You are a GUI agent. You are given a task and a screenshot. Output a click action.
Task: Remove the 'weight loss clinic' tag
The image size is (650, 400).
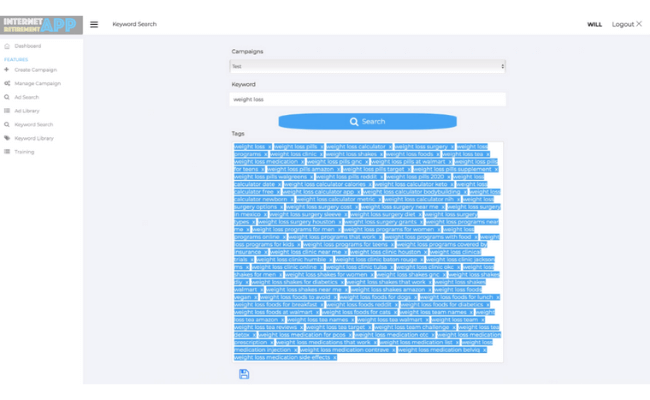click(321, 154)
